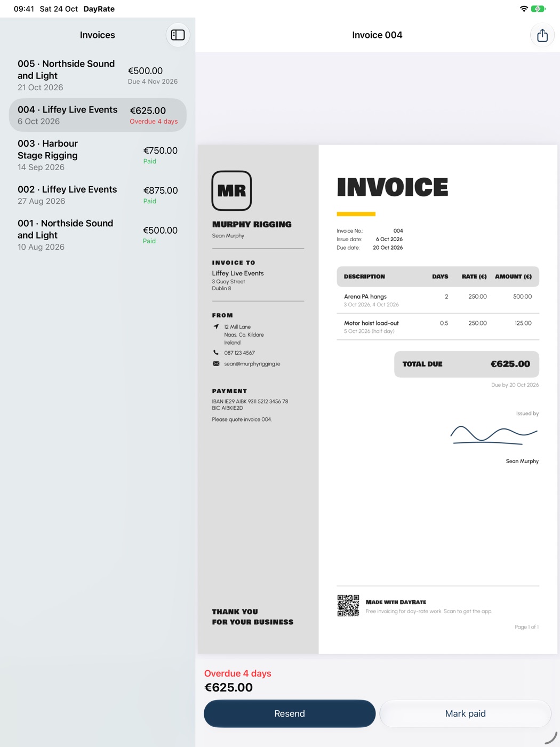Screen dimensions: 560x747
Task: Tap the Motor hoist load-out line item
Action: [x=438, y=327]
